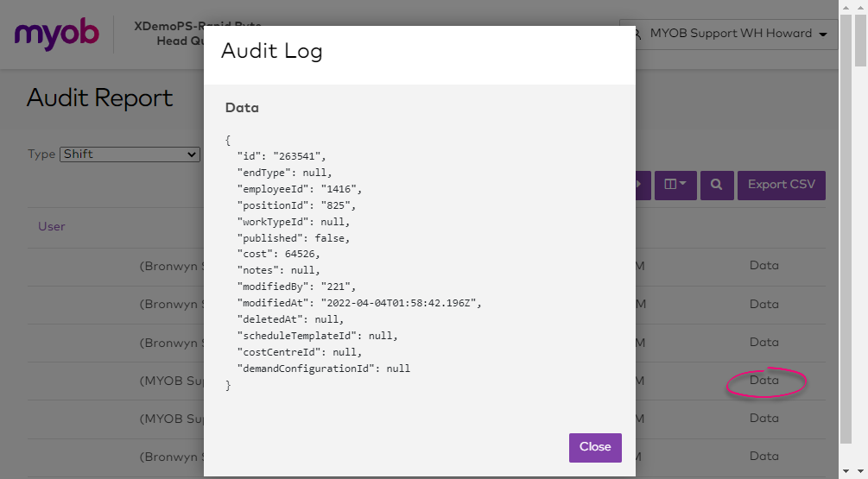The image size is (868, 479).
Task: Open the Data link just below the circled one
Action: click(763, 419)
